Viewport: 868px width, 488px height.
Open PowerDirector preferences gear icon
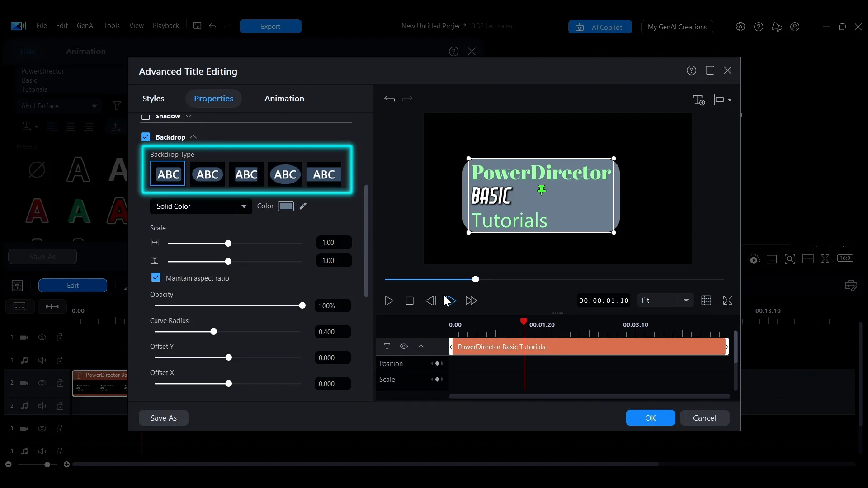tap(740, 27)
